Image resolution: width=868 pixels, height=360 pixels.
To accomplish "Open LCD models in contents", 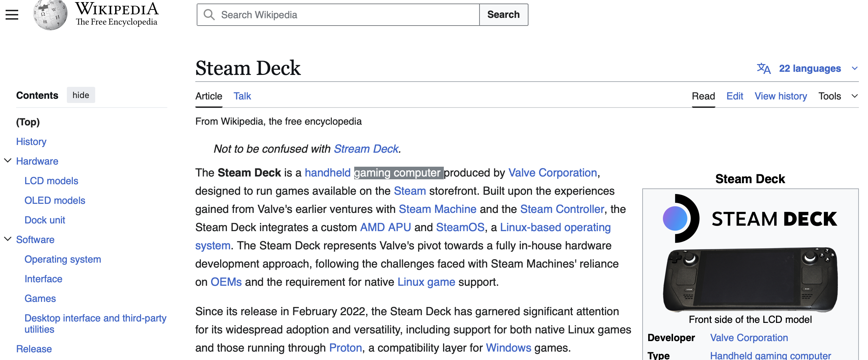I will [x=51, y=181].
